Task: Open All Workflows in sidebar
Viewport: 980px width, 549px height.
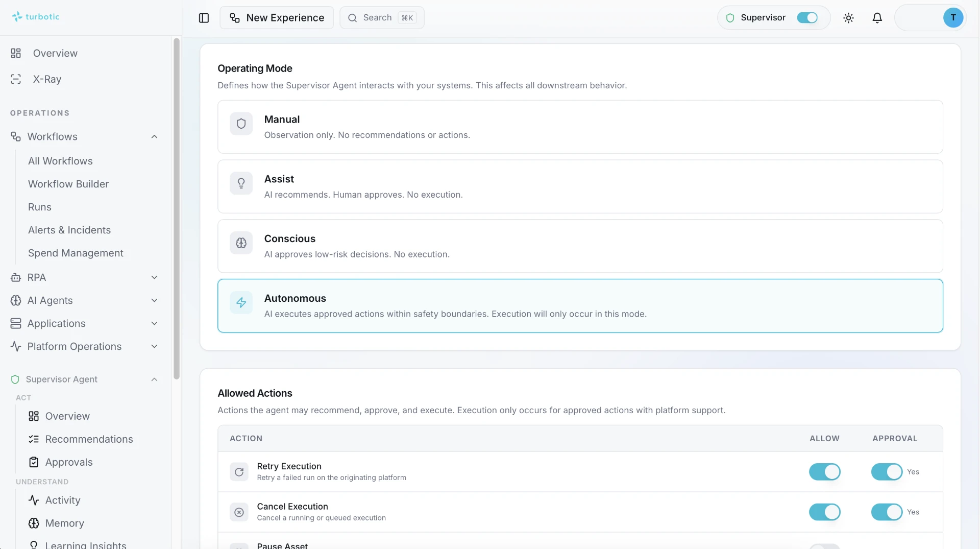Action: click(60, 161)
